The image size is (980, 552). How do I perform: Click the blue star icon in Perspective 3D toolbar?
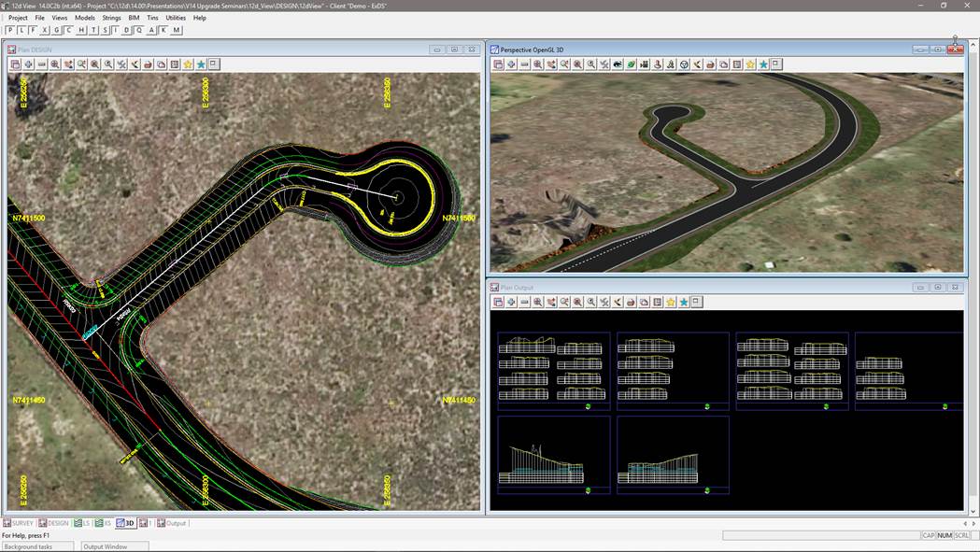pos(763,64)
